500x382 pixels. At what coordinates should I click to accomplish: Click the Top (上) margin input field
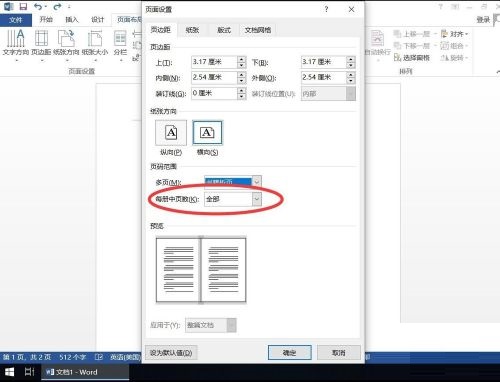pyautogui.click(x=214, y=62)
